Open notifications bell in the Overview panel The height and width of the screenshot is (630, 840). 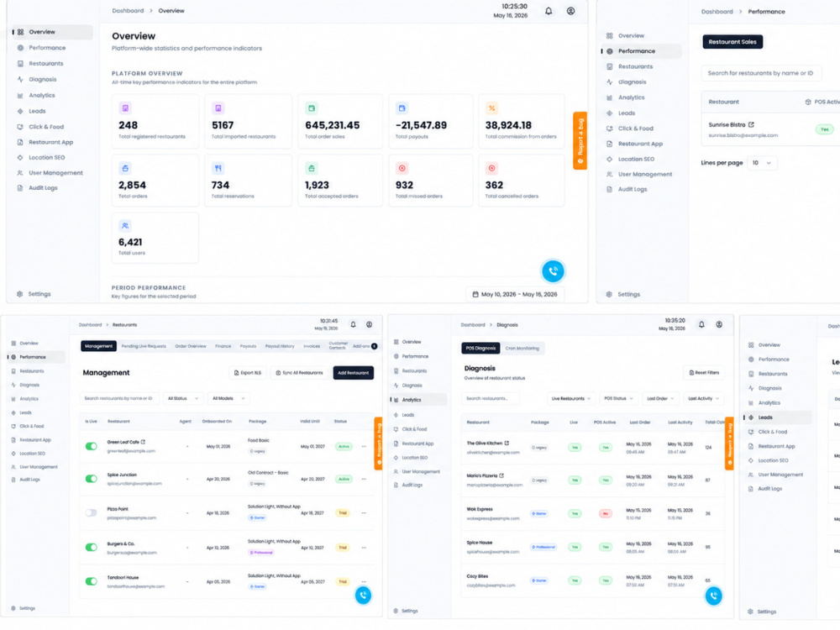tap(549, 11)
